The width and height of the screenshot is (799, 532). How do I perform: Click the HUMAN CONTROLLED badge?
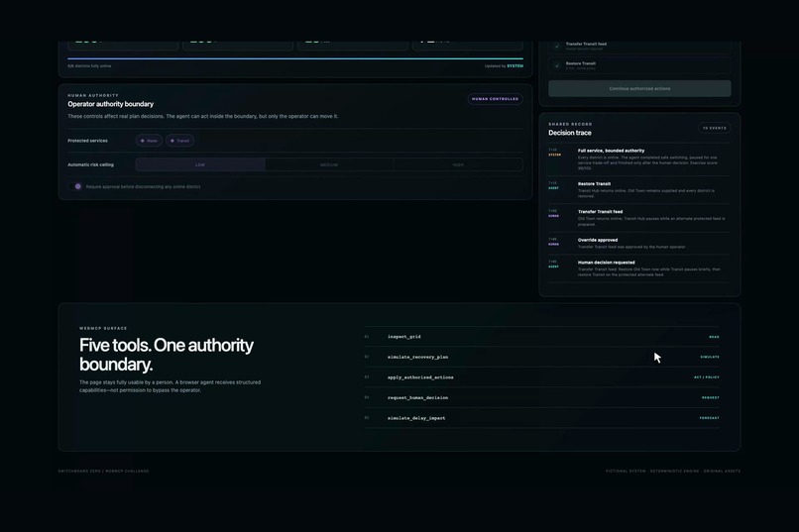(x=495, y=99)
